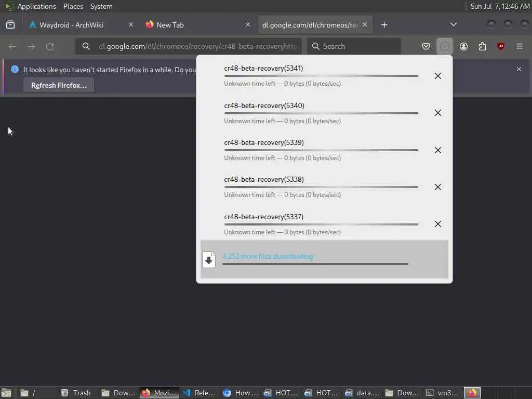Switch to the Chromium 'How ...' taskbar item
Screen dimensions: 532x399
pos(240,393)
